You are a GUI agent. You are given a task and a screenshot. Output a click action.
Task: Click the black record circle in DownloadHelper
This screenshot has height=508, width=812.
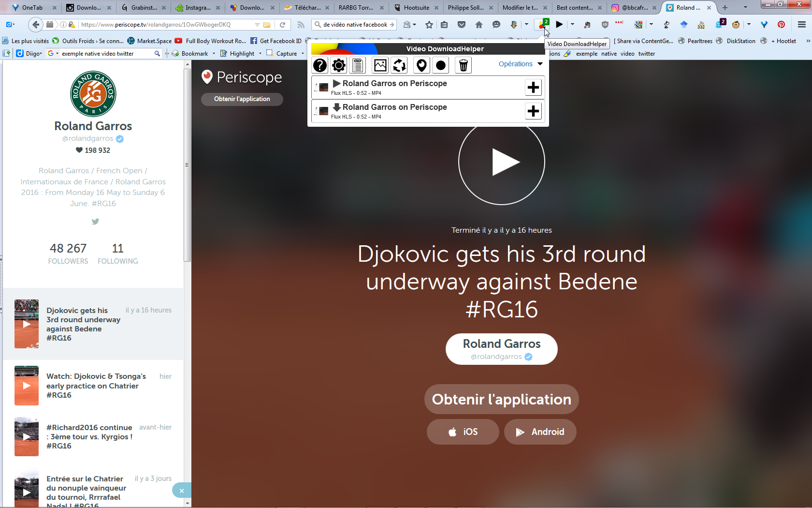click(x=441, y=65)
